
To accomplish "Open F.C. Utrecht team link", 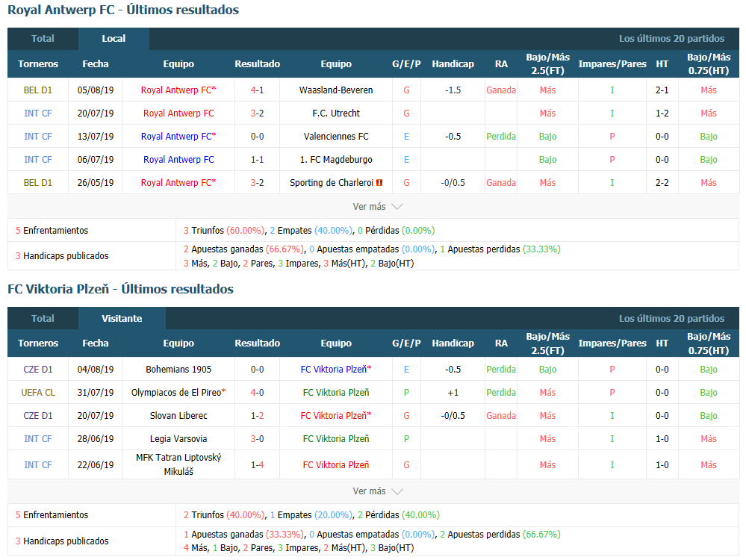I will 336,113.
